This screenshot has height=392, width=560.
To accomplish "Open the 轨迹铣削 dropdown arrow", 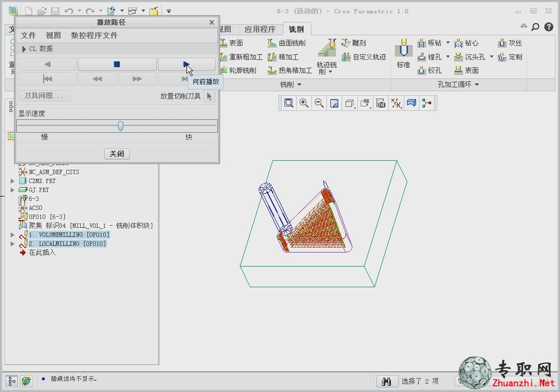I will click(330, 72).
